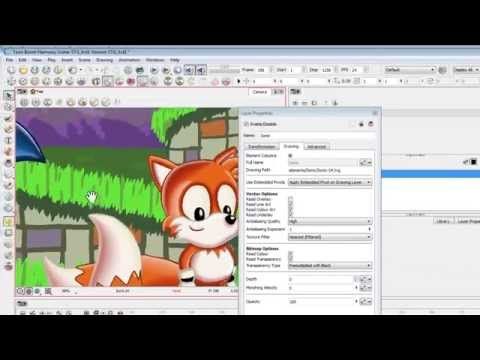Open the Transparency Type dropdown
Viewport: 480px width, 360px height.
pos(330,265)
